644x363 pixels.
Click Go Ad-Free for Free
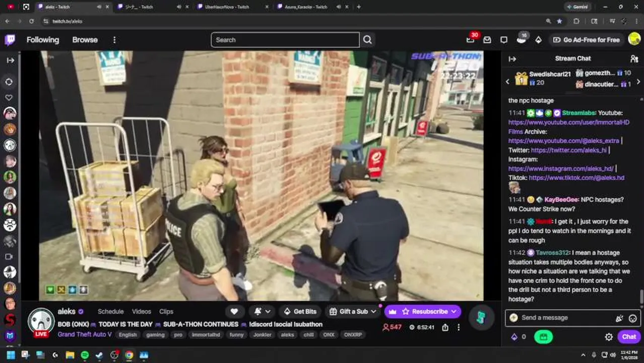pos(587,40)
